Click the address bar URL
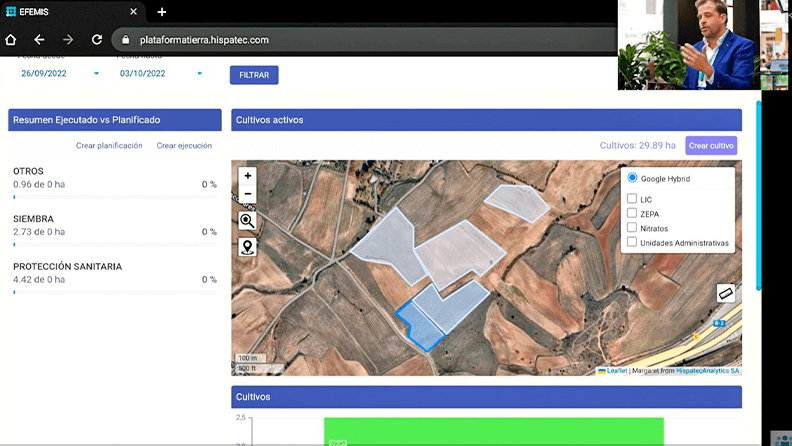 204,40
